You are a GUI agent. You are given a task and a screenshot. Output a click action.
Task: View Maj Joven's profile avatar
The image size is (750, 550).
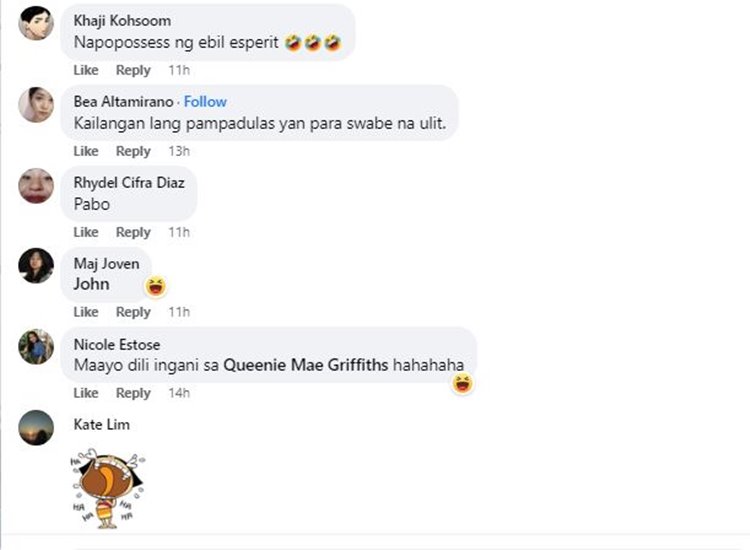tap(36, 266)
